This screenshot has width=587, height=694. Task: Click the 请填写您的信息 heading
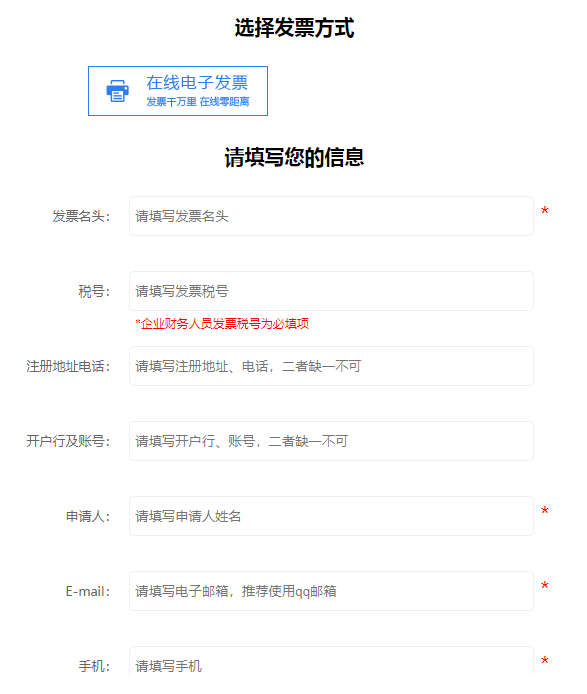coord(294,158)
